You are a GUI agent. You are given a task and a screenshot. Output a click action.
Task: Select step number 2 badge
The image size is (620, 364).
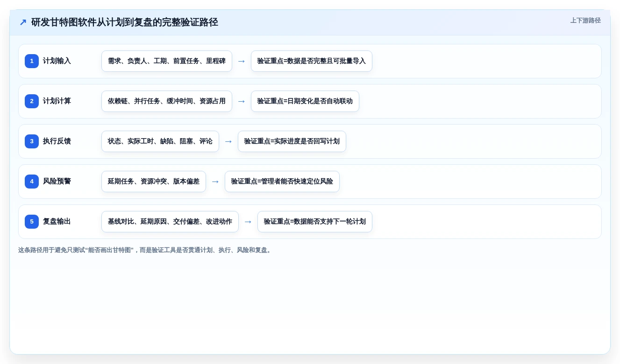coord(32,101)
